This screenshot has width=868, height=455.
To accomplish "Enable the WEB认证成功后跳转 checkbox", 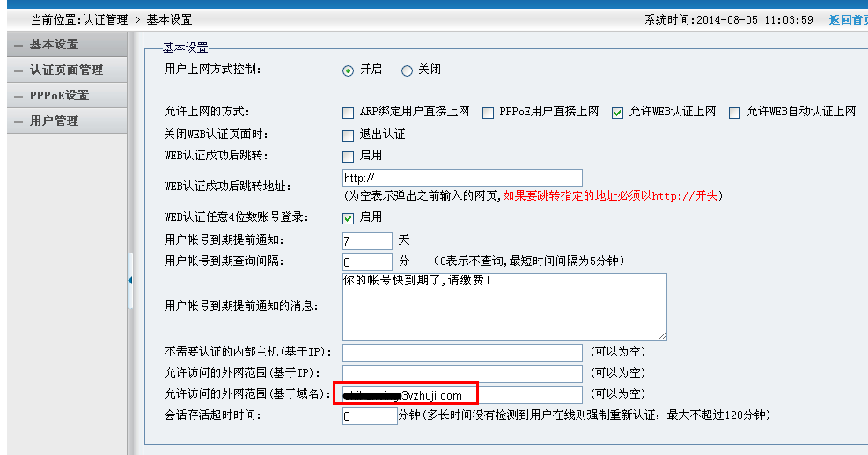I will [348, 157].
